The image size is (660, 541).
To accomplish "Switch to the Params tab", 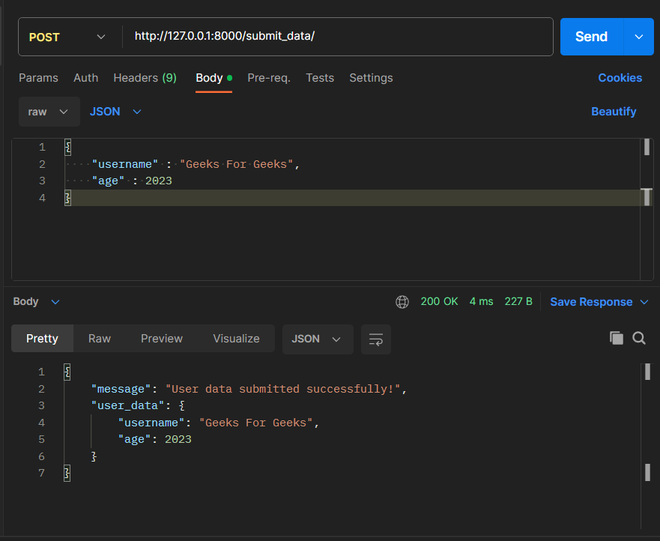I will pos(38,78).
